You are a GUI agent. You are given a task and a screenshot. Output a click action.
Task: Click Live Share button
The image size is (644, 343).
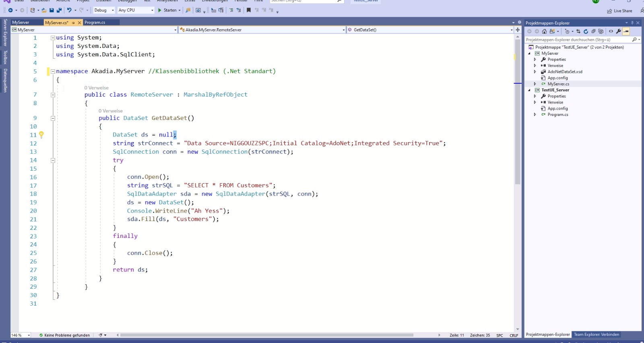pyautogui.click(x=620, y=11)
